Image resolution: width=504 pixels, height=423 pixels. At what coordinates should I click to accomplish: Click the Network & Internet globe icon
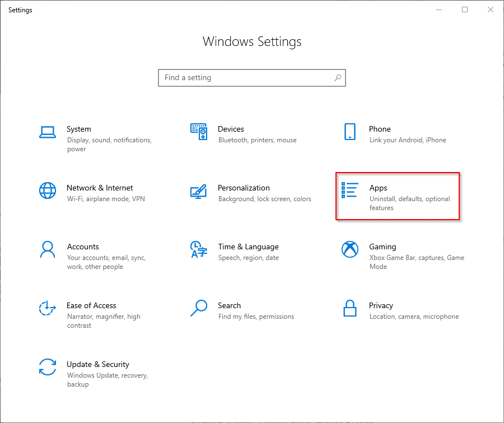point(48,190)
